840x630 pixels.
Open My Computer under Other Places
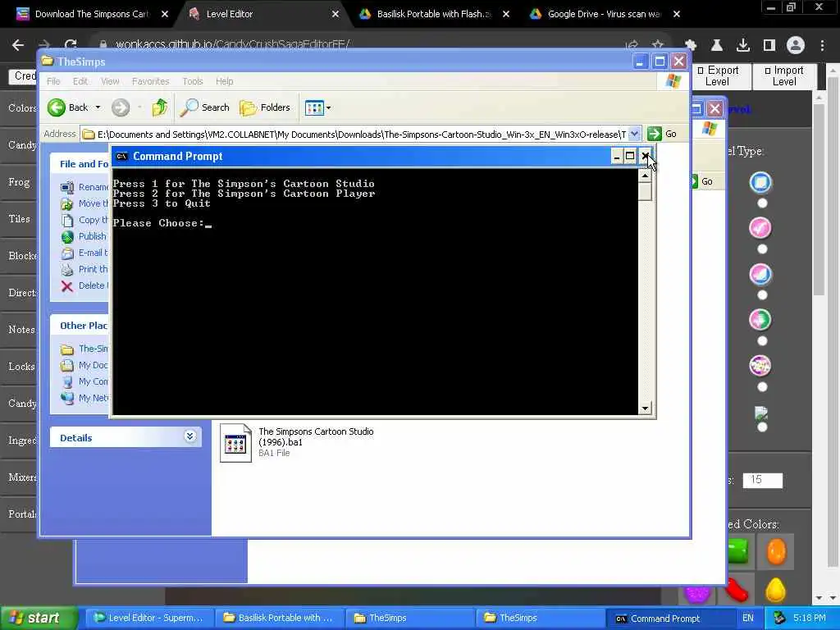(x=84, y=382)
